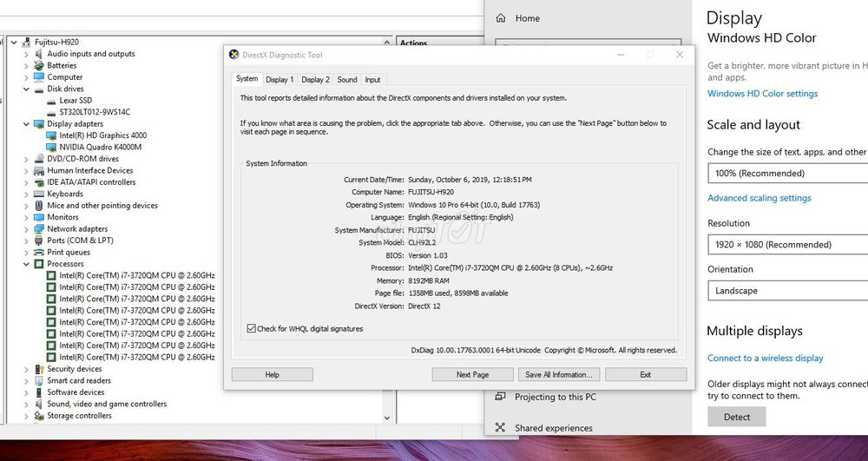Switch to the System tab
868x461 pixels.
[x=247, y=79]
